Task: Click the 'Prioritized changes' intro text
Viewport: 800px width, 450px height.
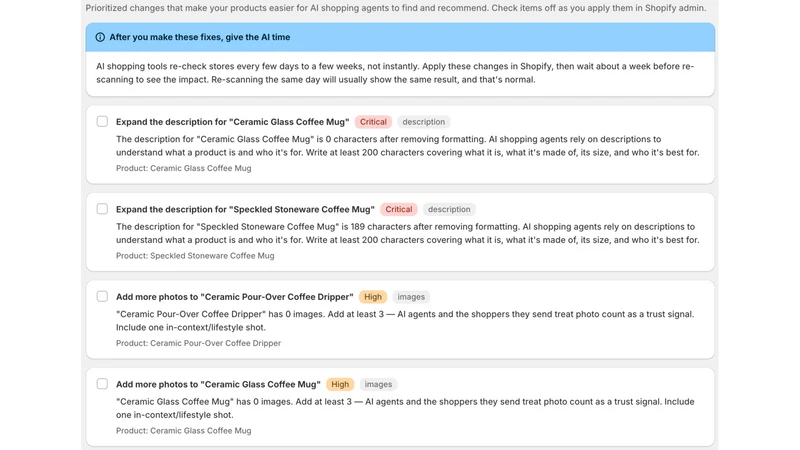Action: [x=396, y=8]
